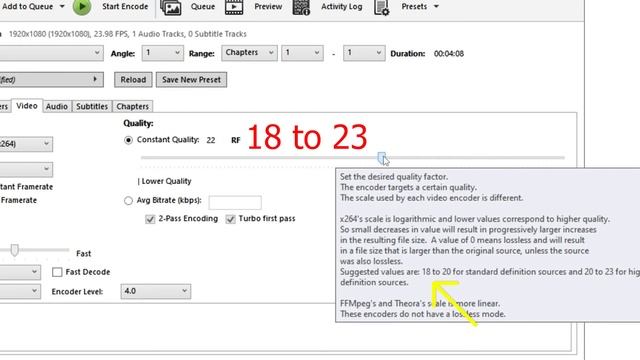
Task: Open the Activity Log icon
Action: (x=301, y=7)
